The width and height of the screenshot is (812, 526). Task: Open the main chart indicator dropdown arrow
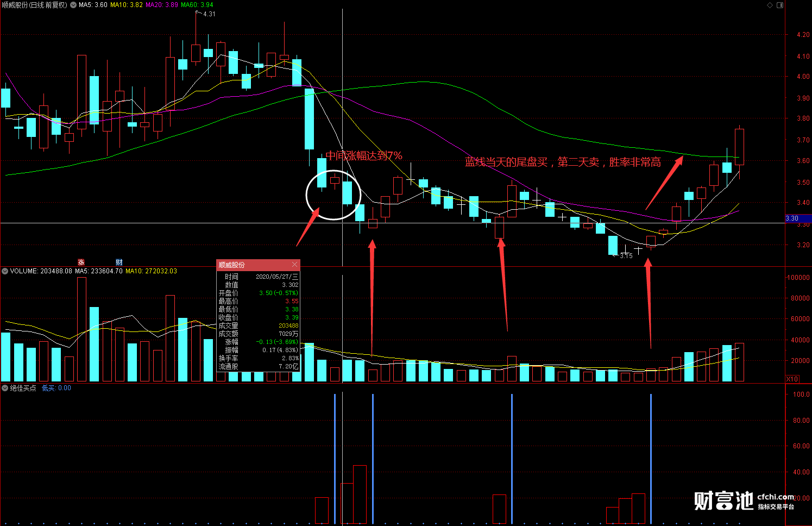[73, 5]
